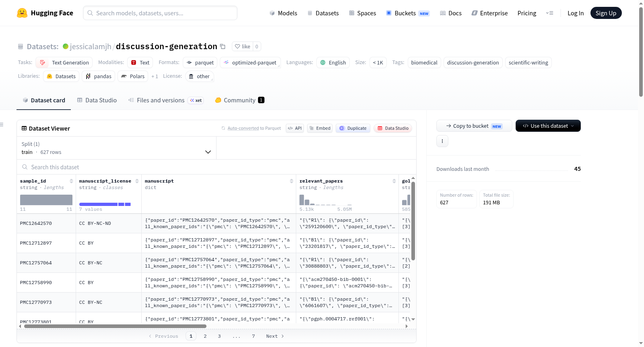The width and height of the screenshot is (644, 347).
Task: Click the like heart button
Action: 242,46
